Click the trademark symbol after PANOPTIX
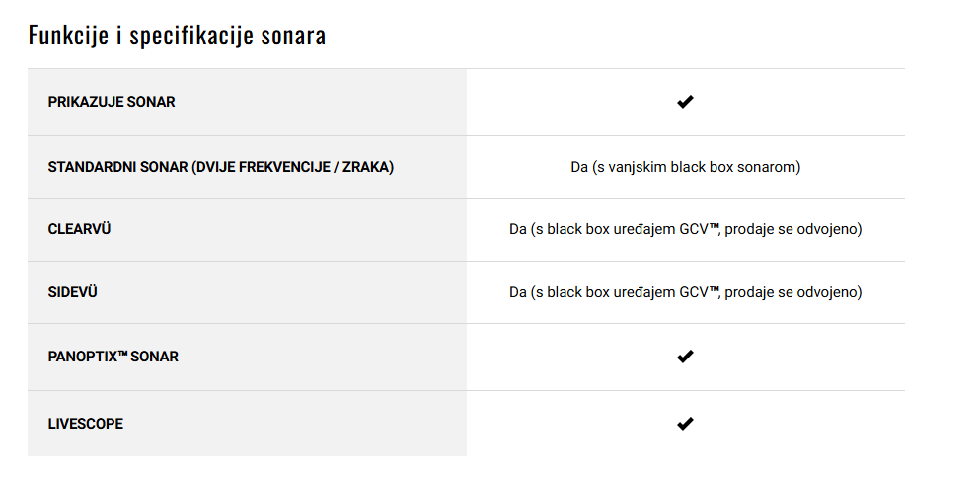The width and height of the screenshot is (980, 477). coord(122,354)
